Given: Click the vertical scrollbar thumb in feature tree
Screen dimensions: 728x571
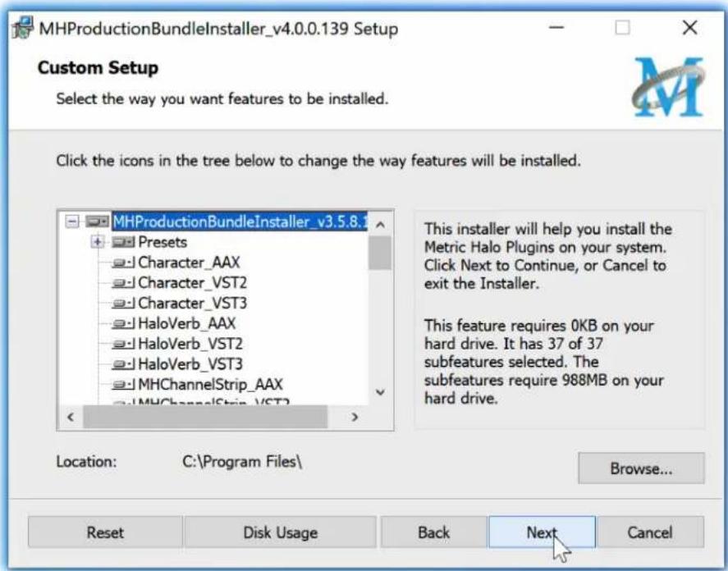Looking at the screenshot, I should [380, 253].
